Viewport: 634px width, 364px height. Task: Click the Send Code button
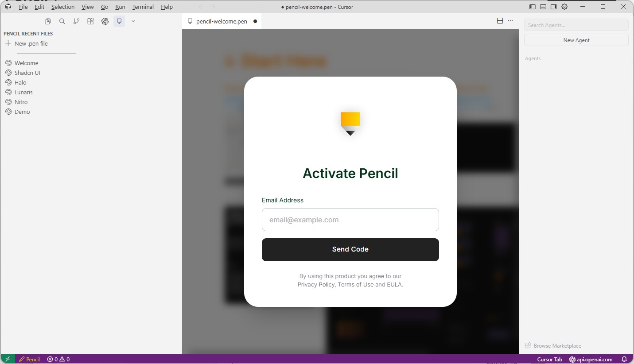point(350,250)
